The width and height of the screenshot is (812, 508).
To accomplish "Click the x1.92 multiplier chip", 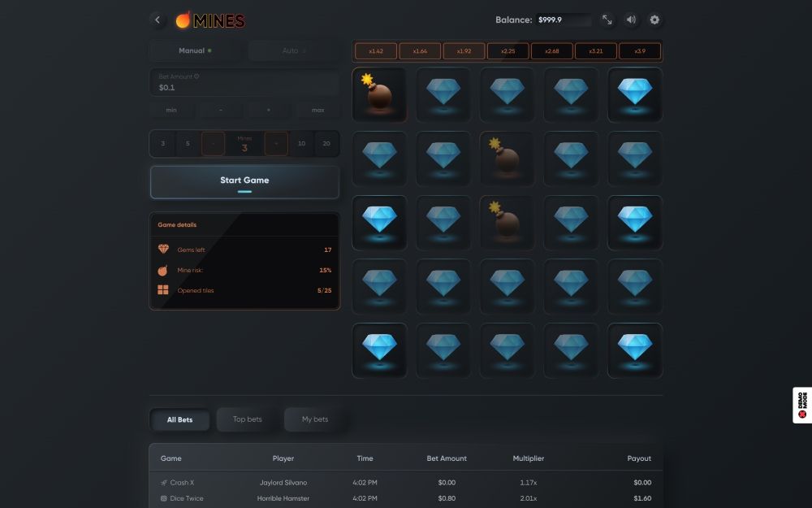I will pyautogui.click(x=464, y=51).
